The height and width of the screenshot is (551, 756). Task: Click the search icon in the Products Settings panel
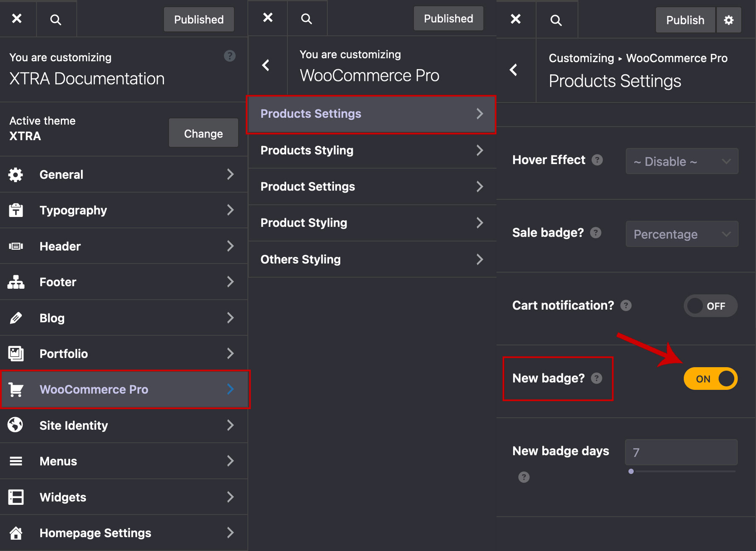pos(556,20)
